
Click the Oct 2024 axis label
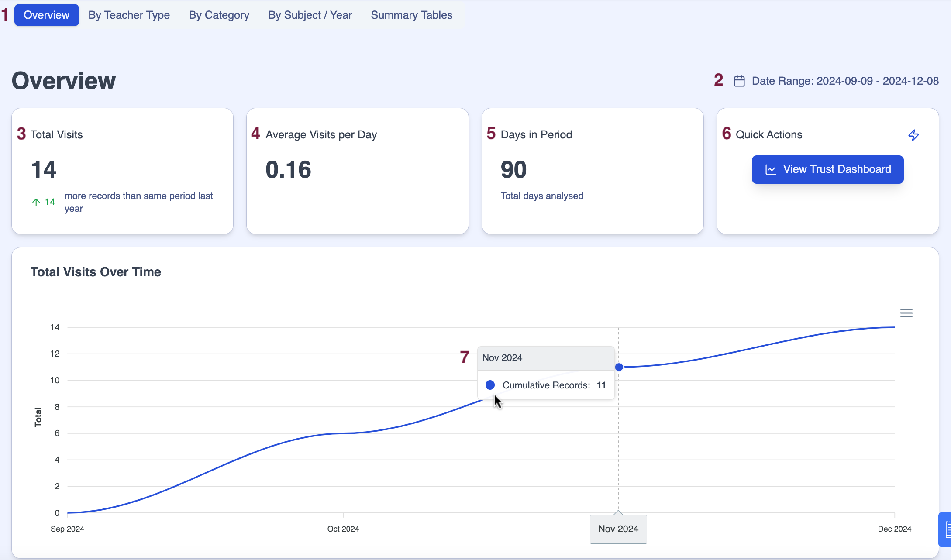pos(343,529)
